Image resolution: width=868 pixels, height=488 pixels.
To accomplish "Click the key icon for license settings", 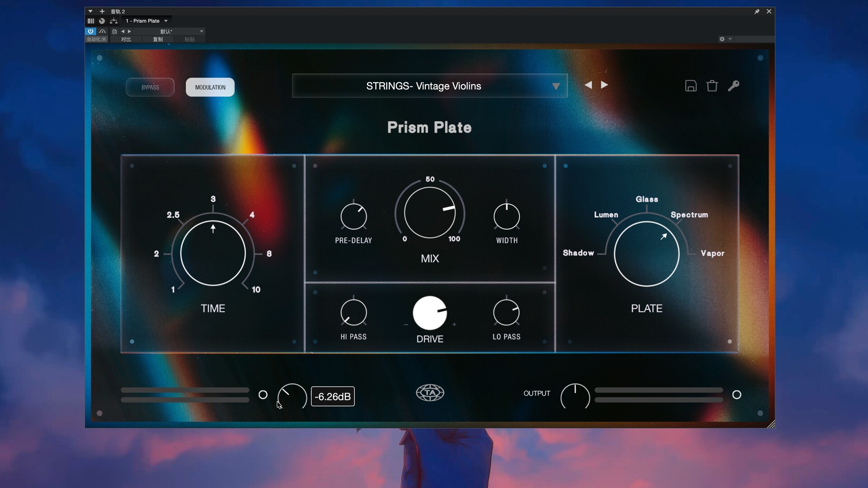I will (x=734, y=85).
